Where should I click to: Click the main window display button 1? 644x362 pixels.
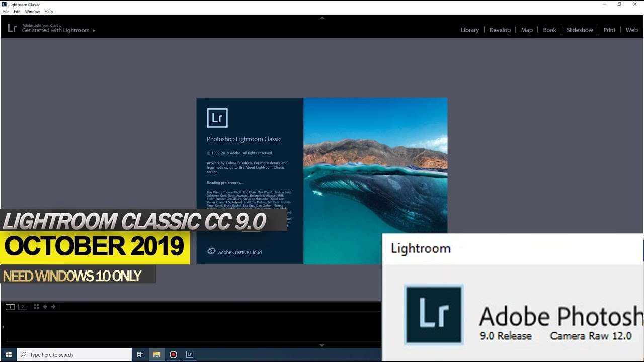point(10,307)
